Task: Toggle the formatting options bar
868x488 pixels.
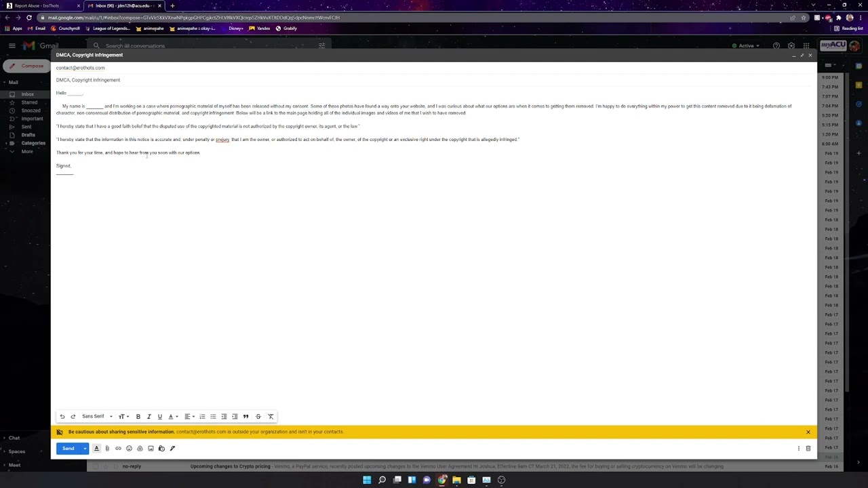Action: click(96, 448)
